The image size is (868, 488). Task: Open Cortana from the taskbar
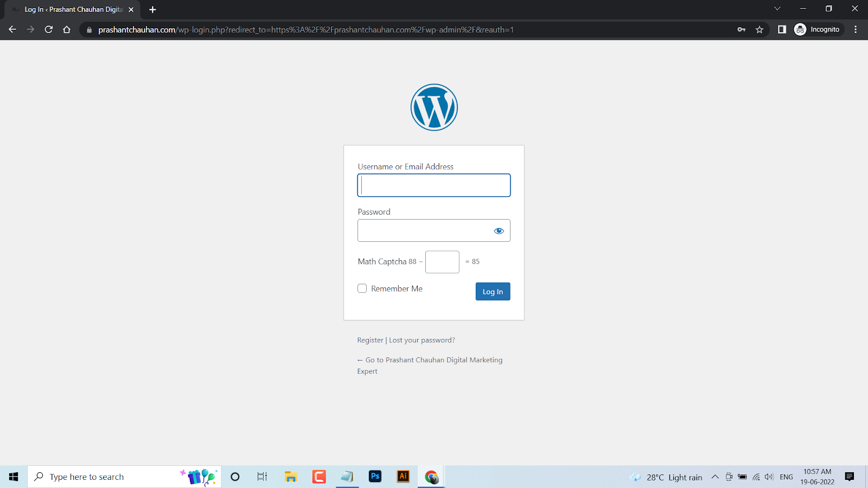click(235, 477)
